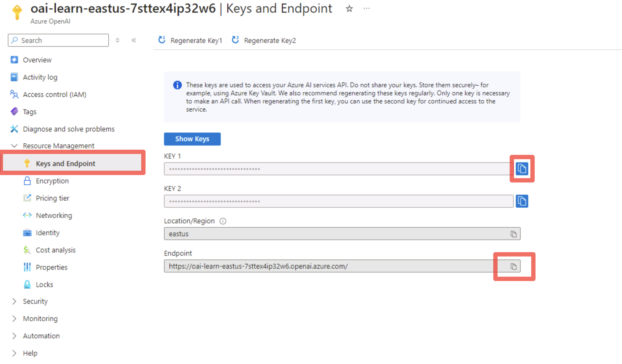Open the more options ellipsis menu
Screen dimensions: 622x364
click(x=366, y=9)
